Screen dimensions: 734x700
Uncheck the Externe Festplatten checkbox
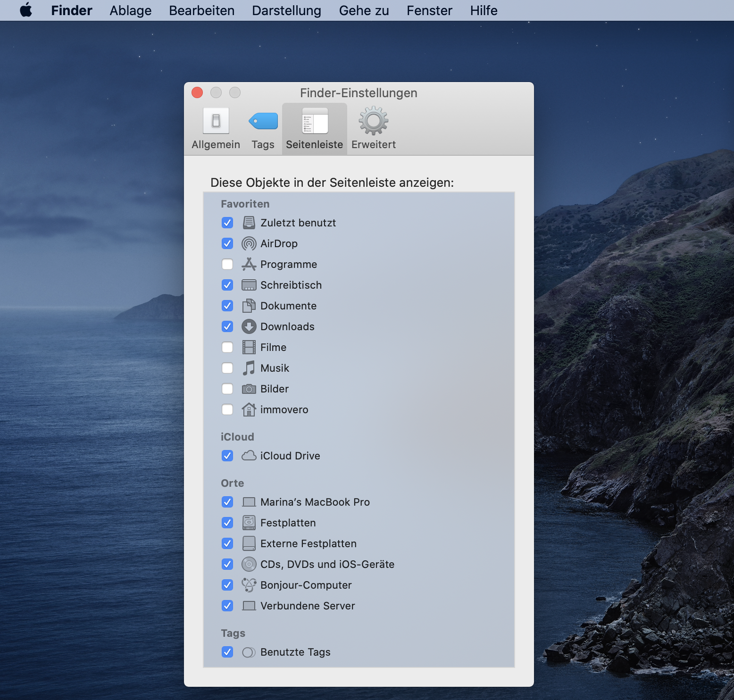227,543
